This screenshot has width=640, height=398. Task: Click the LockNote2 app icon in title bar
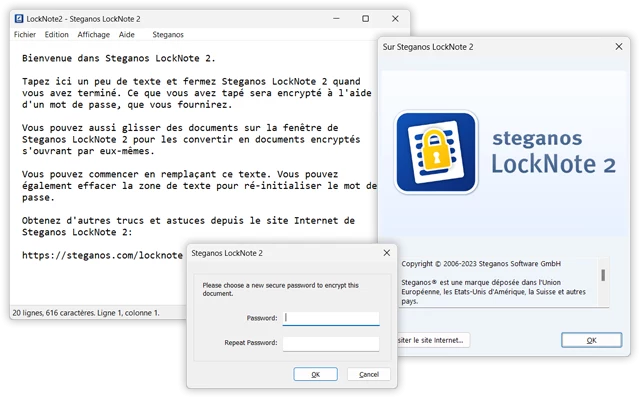[19, 19]
